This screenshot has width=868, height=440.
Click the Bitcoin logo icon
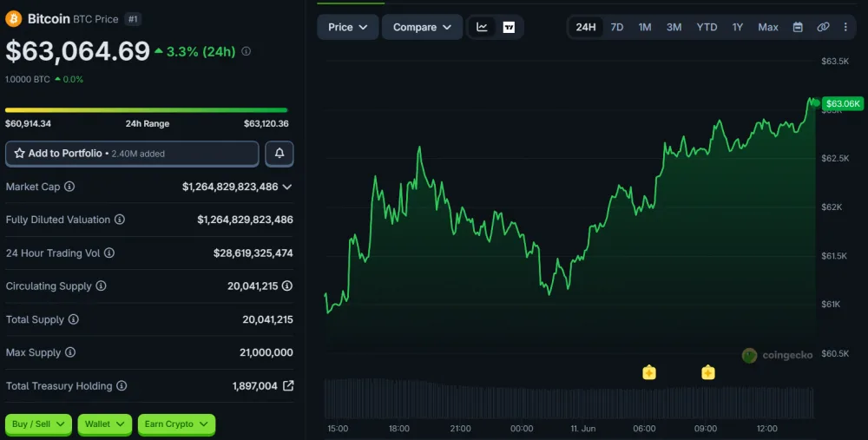(x=13, y=19)
